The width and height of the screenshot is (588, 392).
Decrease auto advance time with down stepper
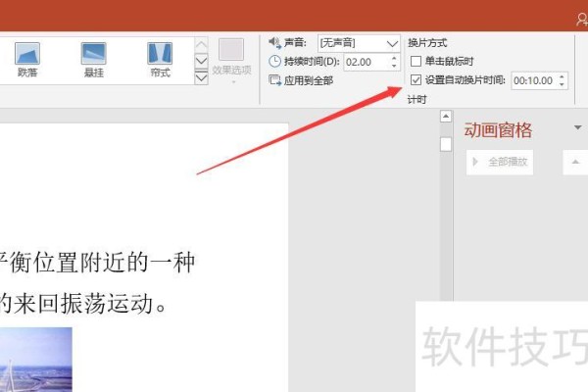[x=562, y=84]
